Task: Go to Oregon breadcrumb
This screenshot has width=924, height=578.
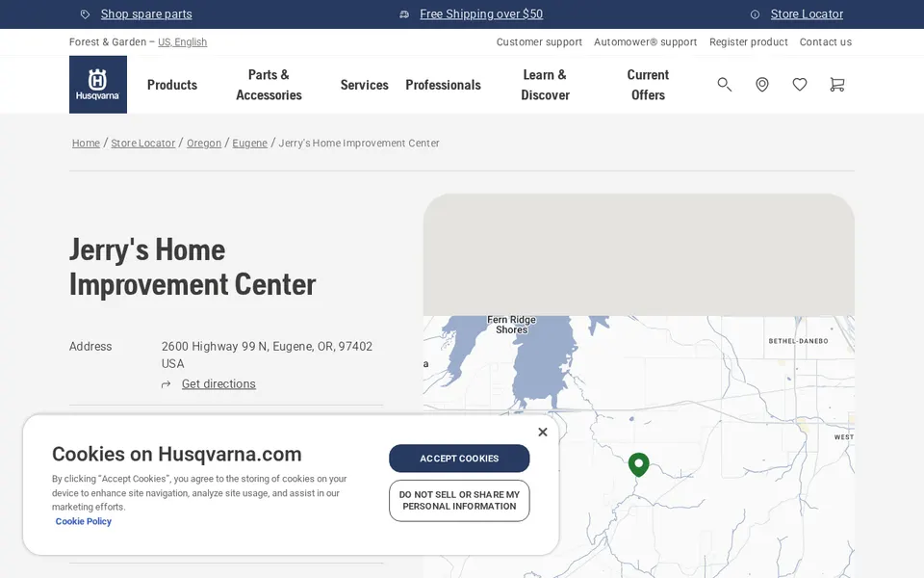Action: coord(204,143)
